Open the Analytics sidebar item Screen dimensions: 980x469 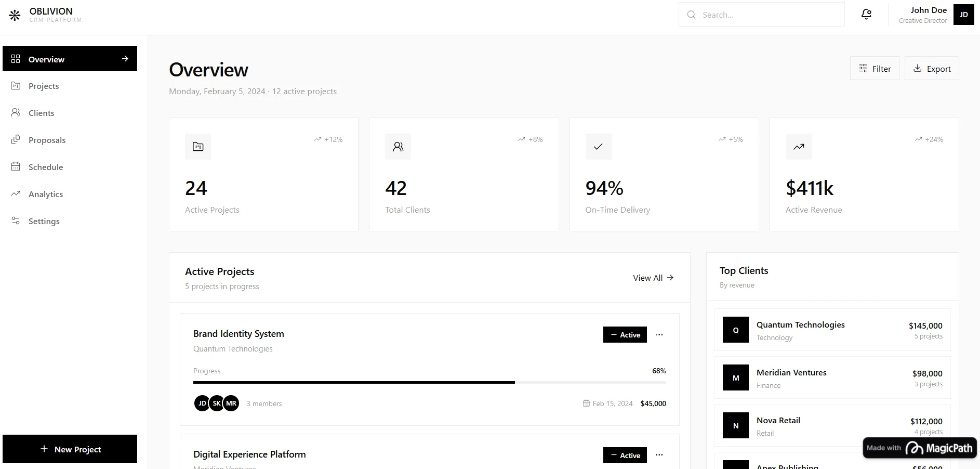(46, 194)
